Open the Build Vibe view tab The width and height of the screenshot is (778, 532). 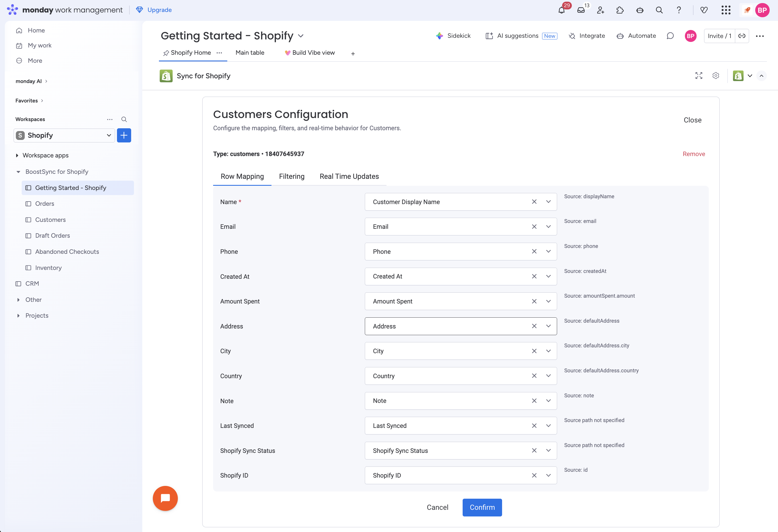click(310, 52)
